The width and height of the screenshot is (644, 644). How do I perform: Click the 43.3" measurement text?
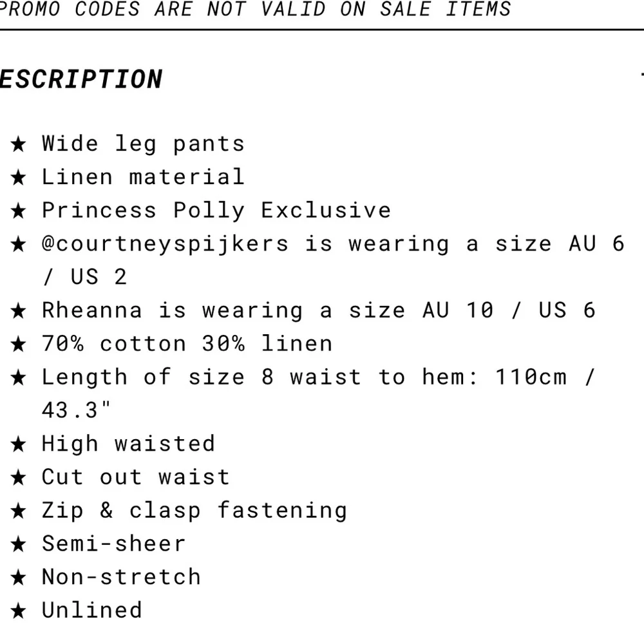[x=77, y=410]
